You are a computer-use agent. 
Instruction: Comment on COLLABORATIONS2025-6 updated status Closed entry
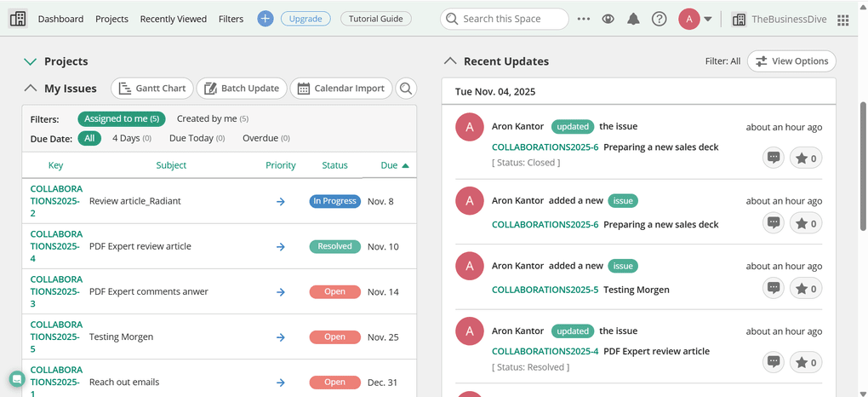click(x=774, y=158)
